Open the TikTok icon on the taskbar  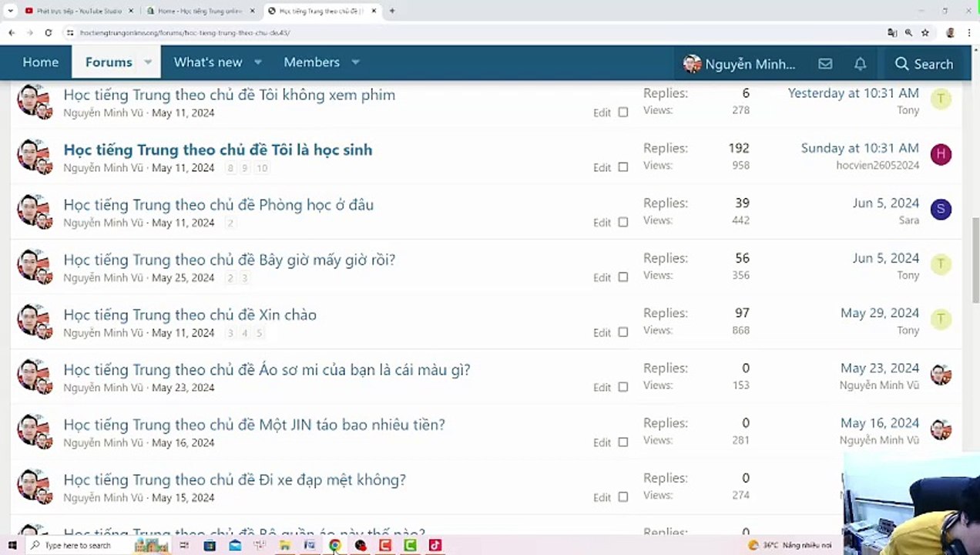pos(435,545)
